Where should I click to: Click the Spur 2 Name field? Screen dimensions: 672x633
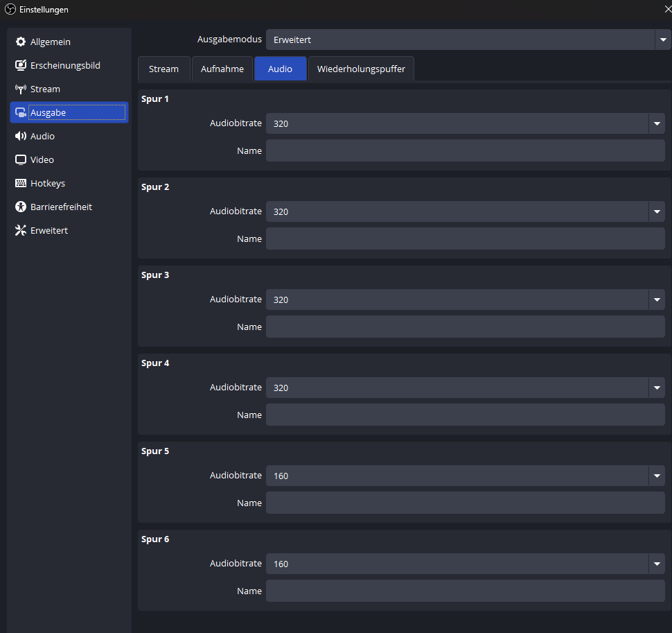click(x=465, y=239)
